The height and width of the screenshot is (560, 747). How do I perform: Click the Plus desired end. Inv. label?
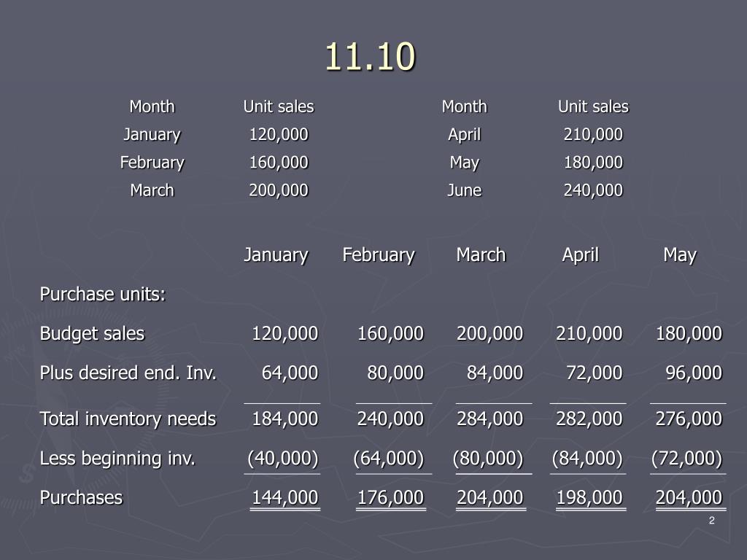click(x=128, y=373)
